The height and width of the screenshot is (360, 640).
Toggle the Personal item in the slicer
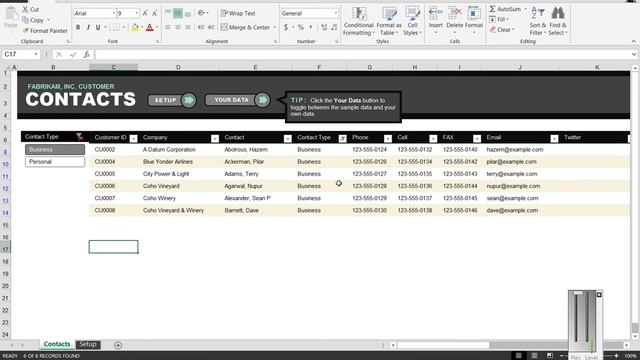(55, 162)
